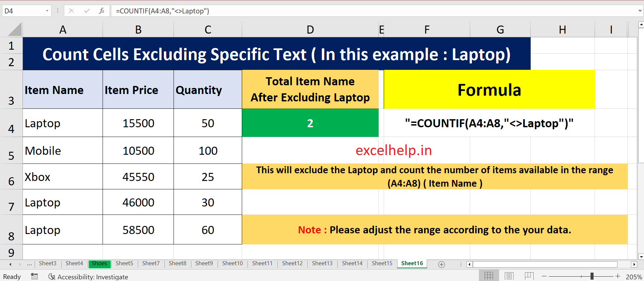Select column D header
The height and width of the screenshot is (281, 644).
(310, 30)
